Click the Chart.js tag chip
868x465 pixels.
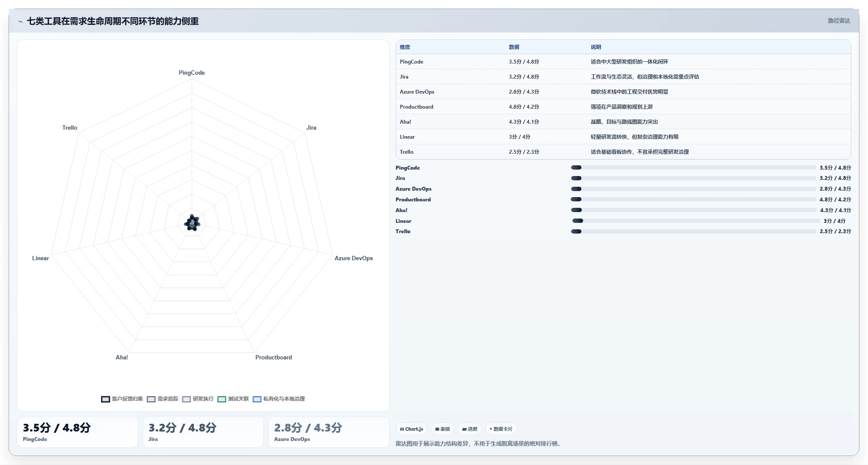412,429
